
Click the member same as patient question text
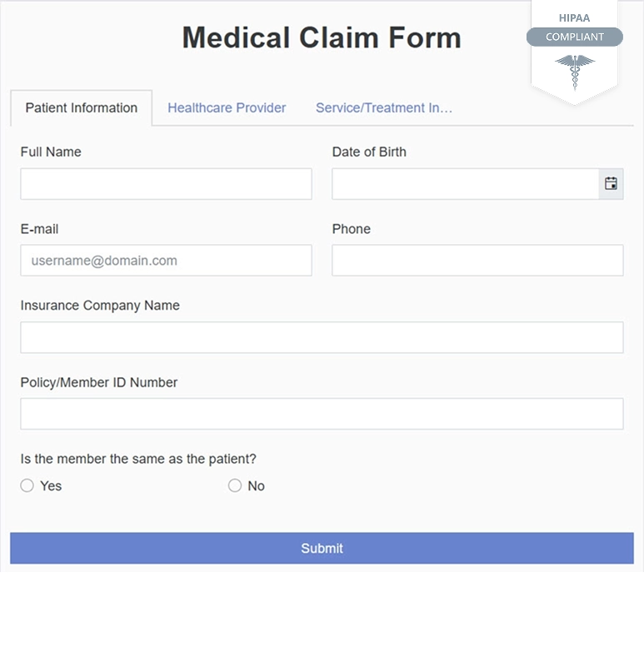pos(138,459)
